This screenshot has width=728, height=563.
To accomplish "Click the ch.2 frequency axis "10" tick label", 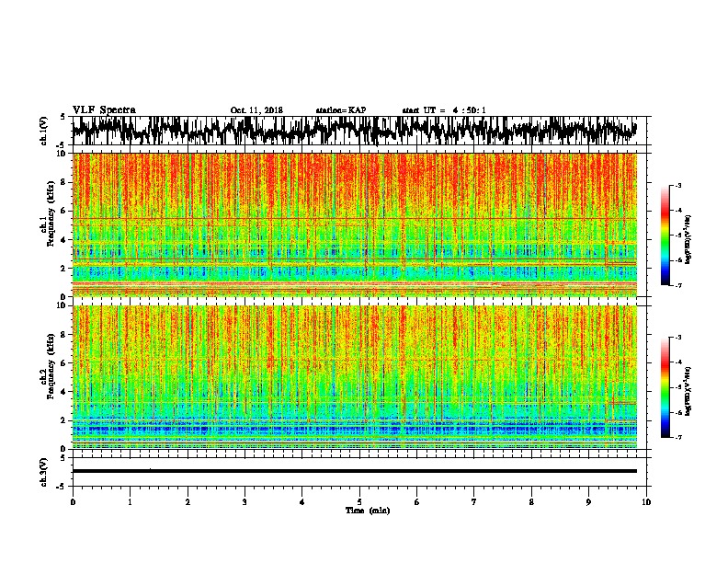I will click(62, 305).
